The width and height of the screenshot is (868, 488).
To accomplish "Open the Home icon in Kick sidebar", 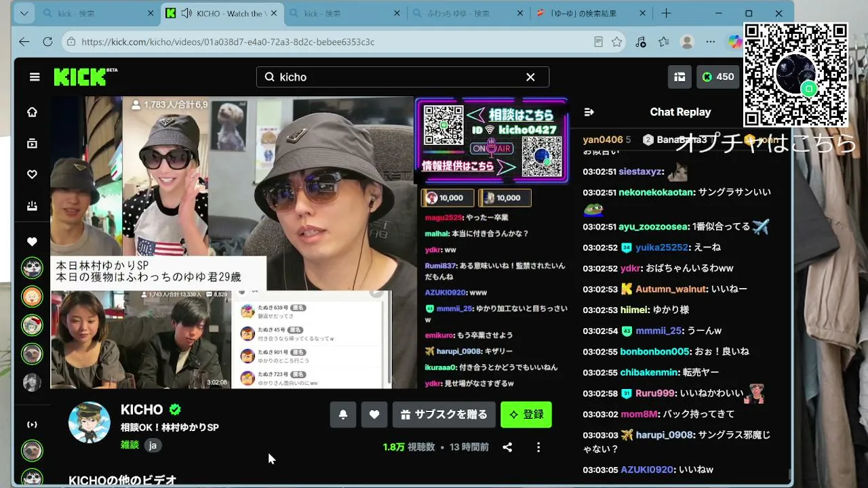I will [32, 113].
